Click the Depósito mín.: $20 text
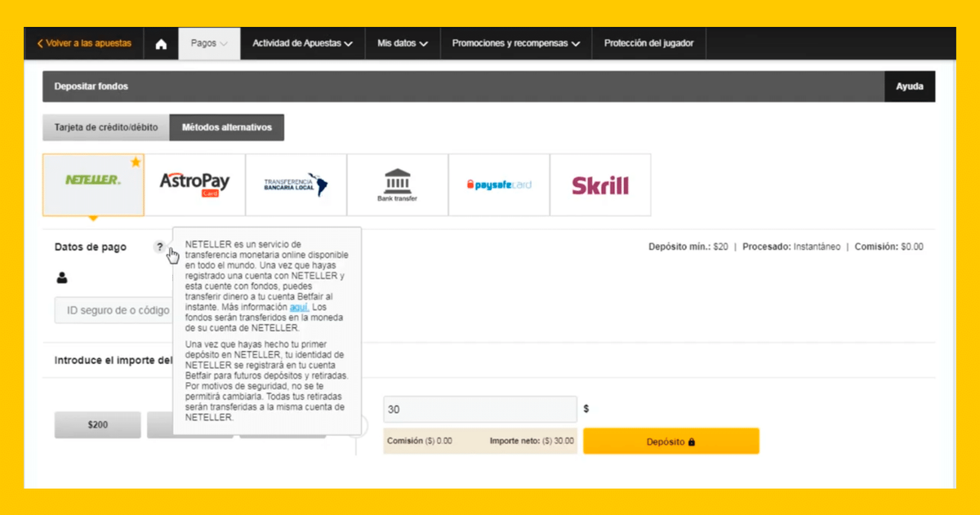Image resolution: width=980 pixels, height=515 pixels. 688,246
